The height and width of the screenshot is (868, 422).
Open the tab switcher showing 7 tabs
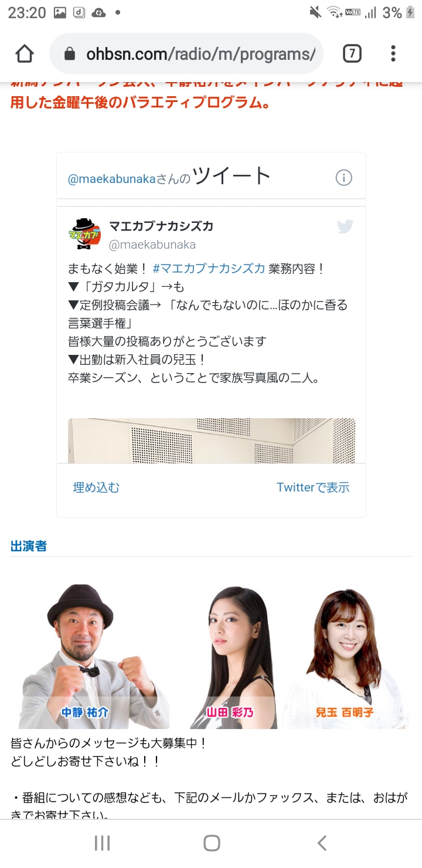pyautogui.click(x=352, y=54)
